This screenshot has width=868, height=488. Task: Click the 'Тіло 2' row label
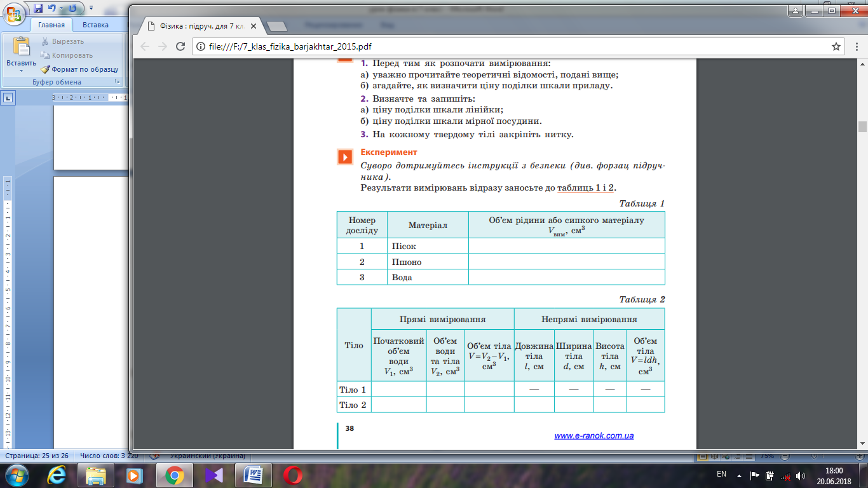pos(353,405)
